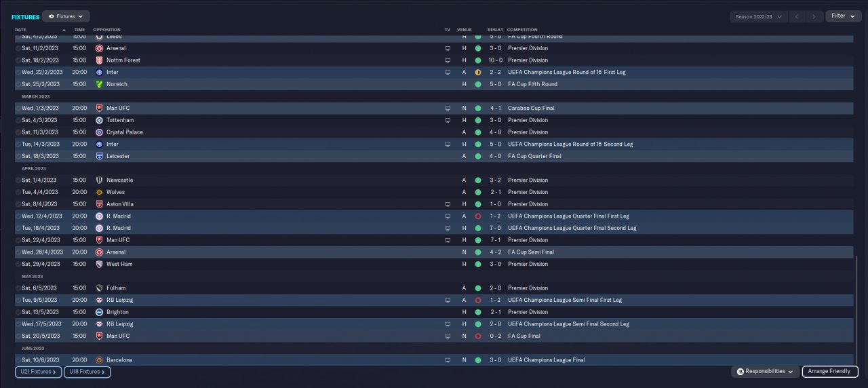Click the Man UFC badge on 22/4/2023
868x388 pixels.
click(99, 240)
